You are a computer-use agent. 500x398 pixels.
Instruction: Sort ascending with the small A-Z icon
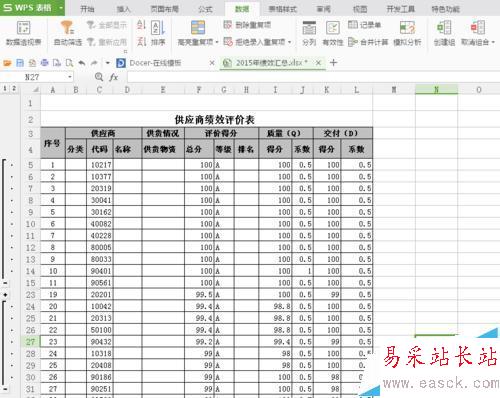coord(141,25)
